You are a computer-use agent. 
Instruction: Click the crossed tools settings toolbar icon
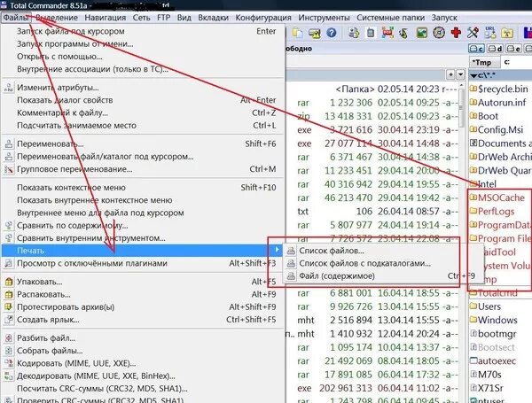point(473,33)
